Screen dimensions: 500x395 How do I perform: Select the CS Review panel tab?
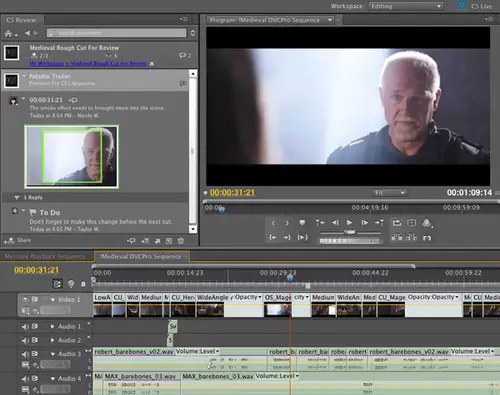coord(21,20)
